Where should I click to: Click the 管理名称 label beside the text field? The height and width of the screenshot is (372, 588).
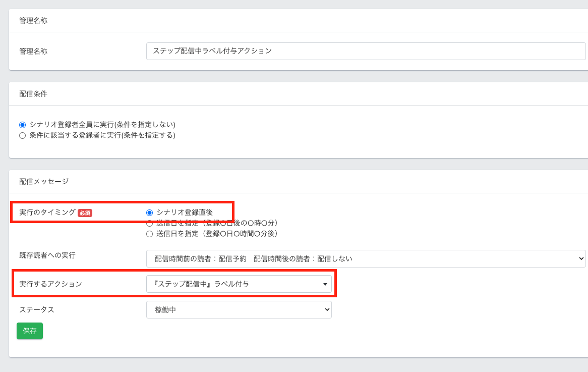(x=33, y=51)
